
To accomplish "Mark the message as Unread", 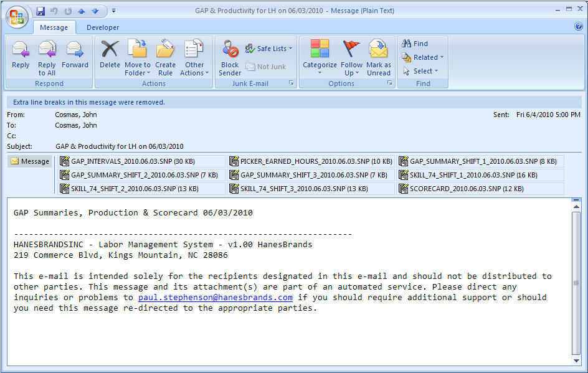I will (378, 58).
